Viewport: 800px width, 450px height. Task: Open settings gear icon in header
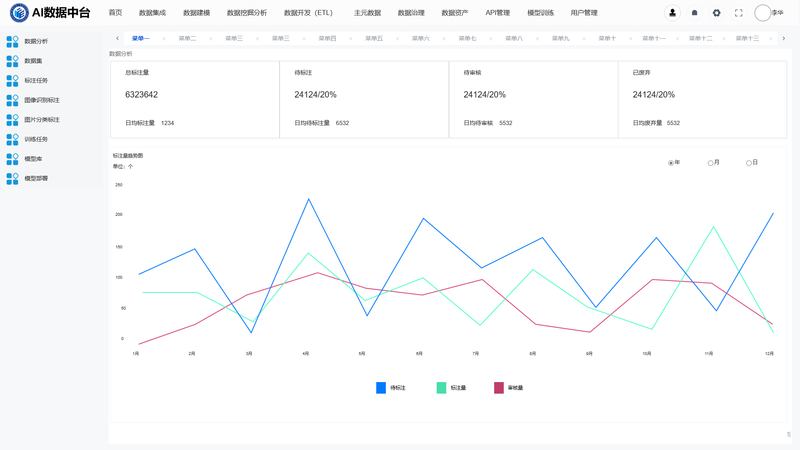(716, 13)
